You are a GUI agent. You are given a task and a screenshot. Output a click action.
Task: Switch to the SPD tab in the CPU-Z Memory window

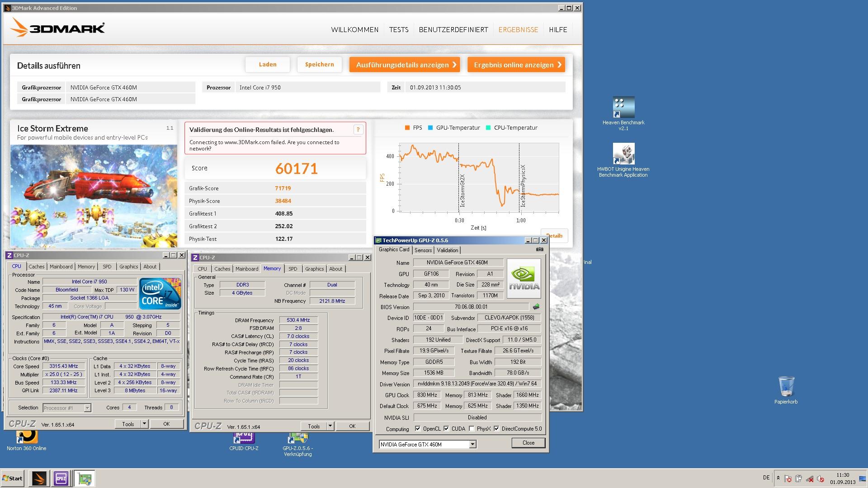293,269
